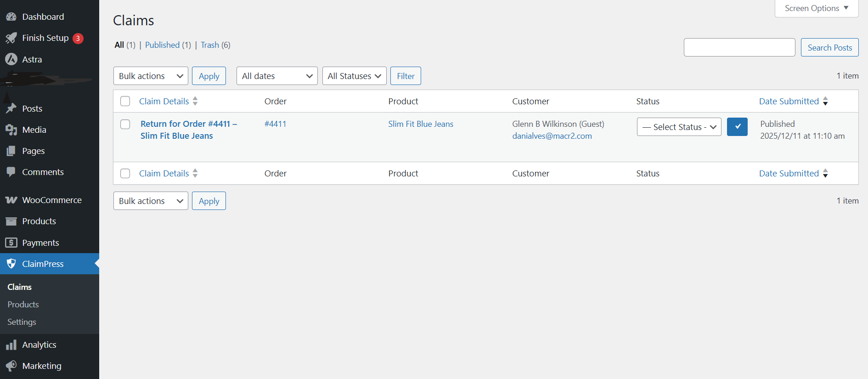The height and width of the screenshot is (379, 868).
Task: Check the box for Order #4411 claim
Action: pyautogui.click(x=125, y=124)
